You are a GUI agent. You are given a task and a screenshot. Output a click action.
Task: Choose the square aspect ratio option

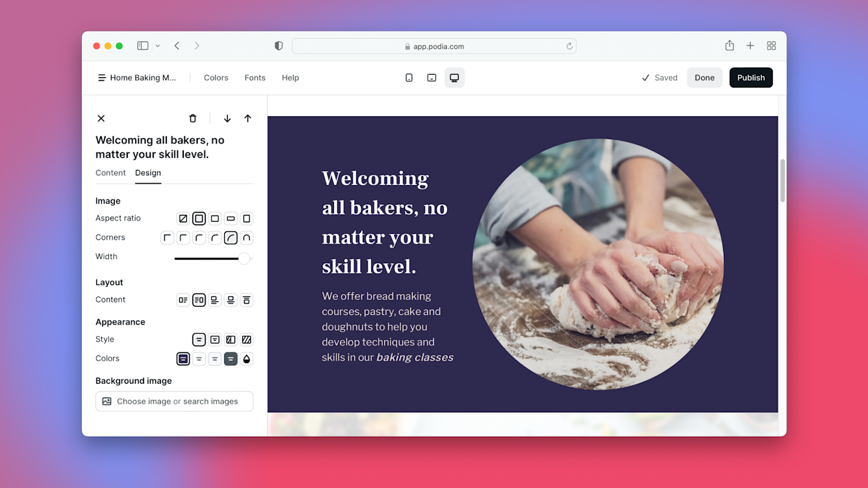[x=199, y=219]
